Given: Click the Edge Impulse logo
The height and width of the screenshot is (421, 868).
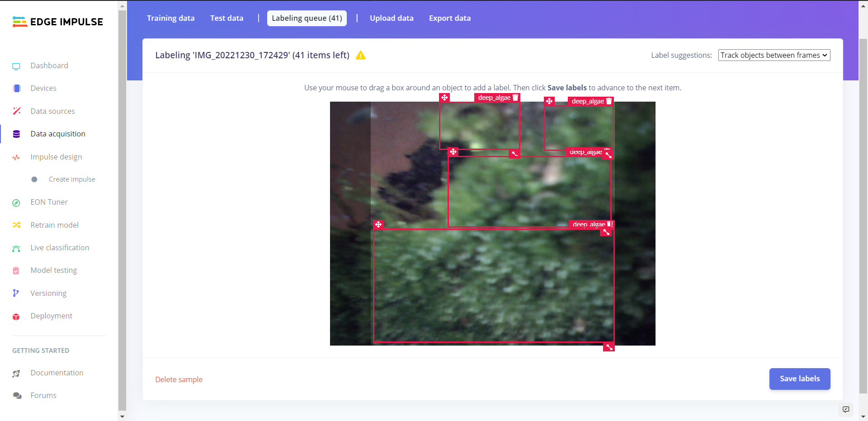Looking at the screenshot, I should [x=58, y=22].
